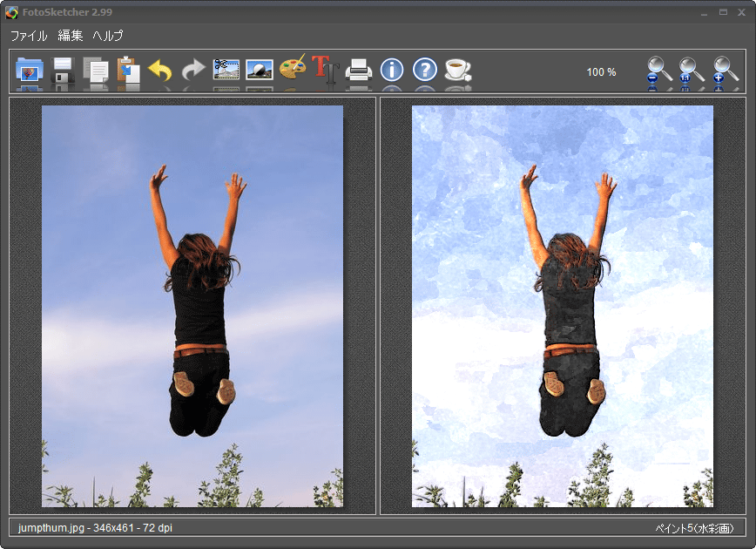Open drawing parameters with the palette icon
The height and width of the screenshot is (549, 756).
coord(293,68)
